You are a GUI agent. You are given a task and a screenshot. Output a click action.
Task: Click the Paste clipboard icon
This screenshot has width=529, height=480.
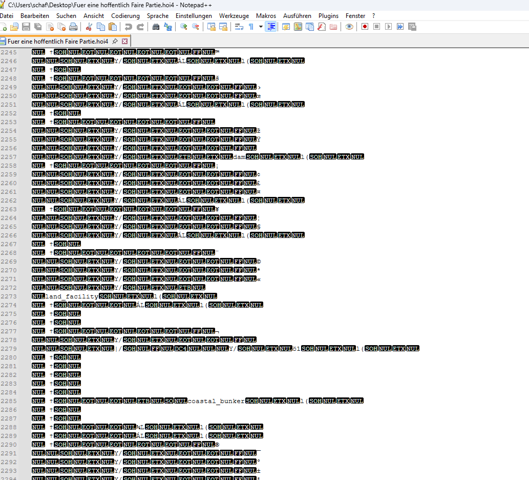point(113,27)
